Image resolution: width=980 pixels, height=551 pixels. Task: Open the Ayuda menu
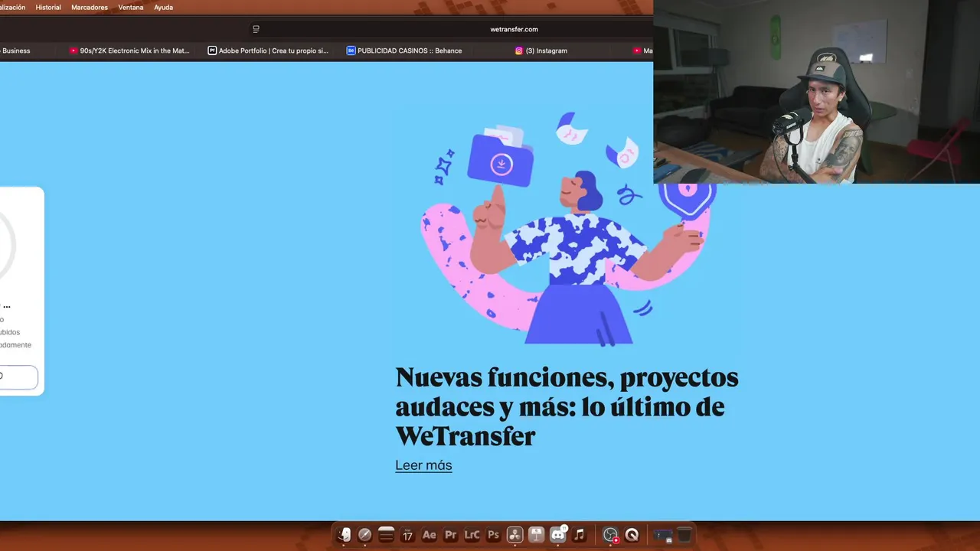point(163,7)
